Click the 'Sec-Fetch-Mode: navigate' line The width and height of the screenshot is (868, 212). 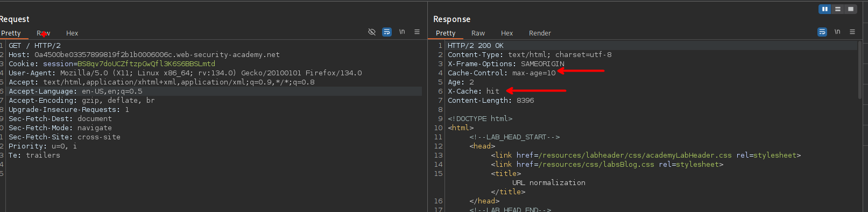pyautogui.click(x=60, y=128)
